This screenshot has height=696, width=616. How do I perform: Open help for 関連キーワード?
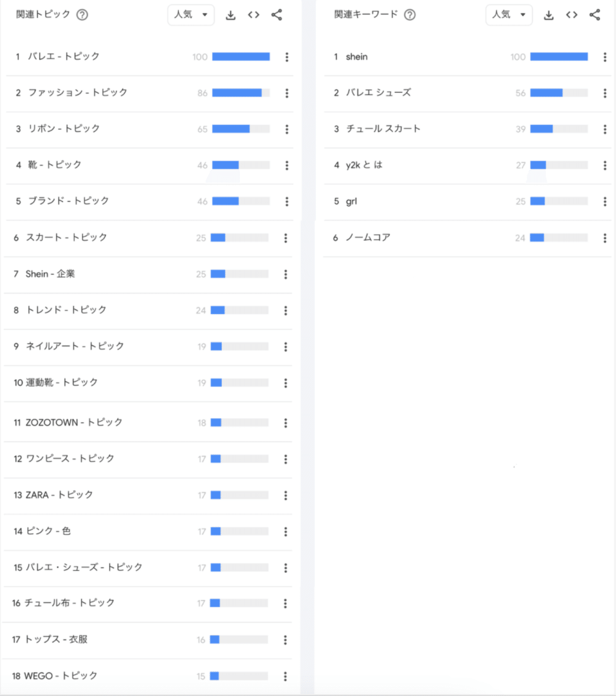[x=410, y=15]
